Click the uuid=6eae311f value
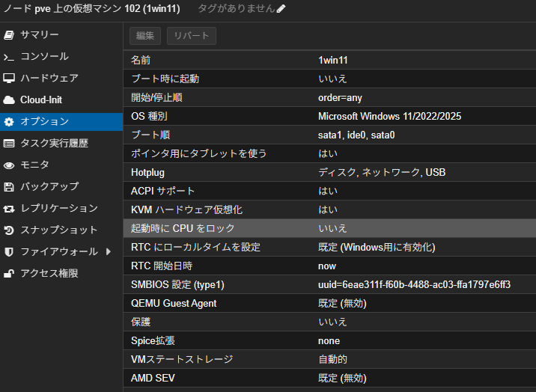 [x=414, y=285]
